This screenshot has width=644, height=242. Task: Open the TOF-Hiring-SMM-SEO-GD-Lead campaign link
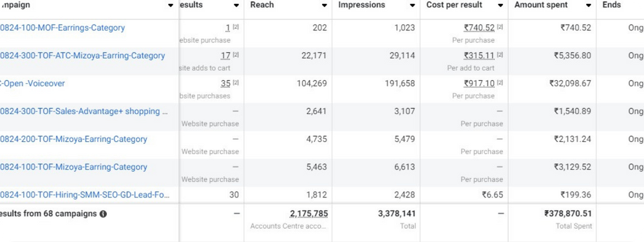pos(84,195)
